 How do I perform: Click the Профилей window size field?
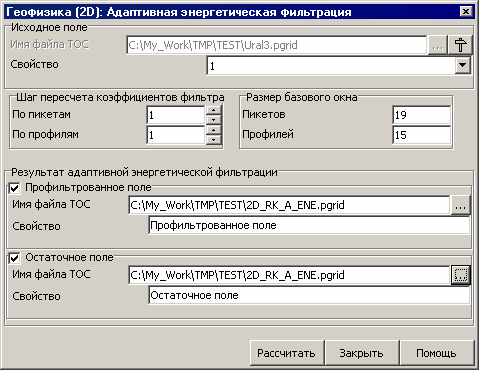(421, 135)
